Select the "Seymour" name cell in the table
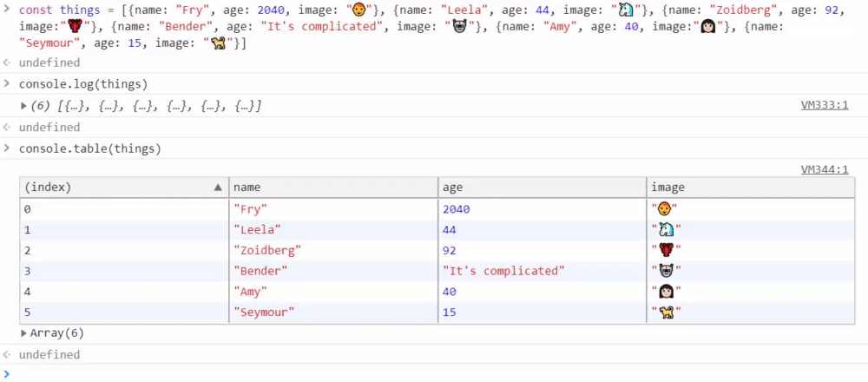This screenshot has height=382, width=868. [x=264, y=313]
